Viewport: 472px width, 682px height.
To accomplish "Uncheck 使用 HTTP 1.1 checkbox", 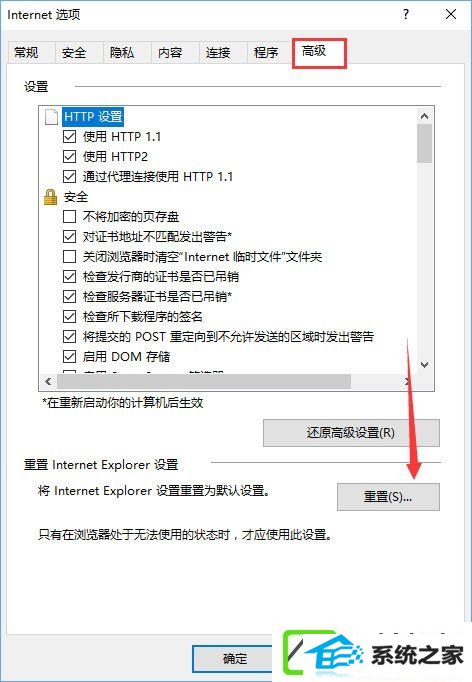I will [70, 137].
